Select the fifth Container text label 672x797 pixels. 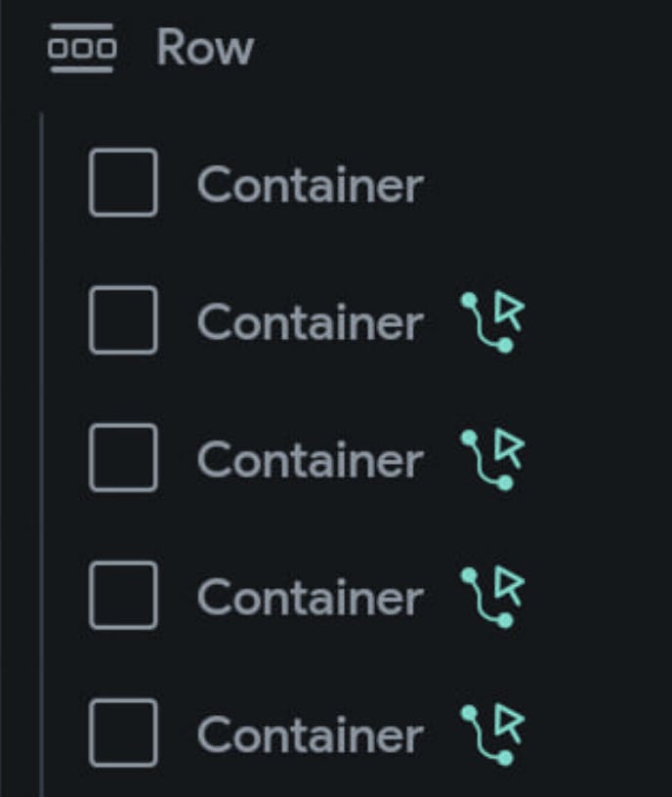(x=310, y=735)
